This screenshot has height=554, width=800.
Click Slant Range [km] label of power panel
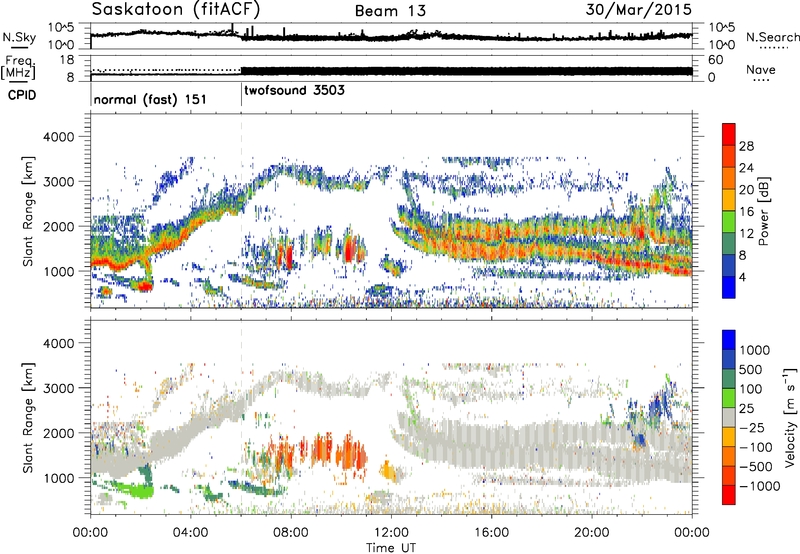[28, 211]
